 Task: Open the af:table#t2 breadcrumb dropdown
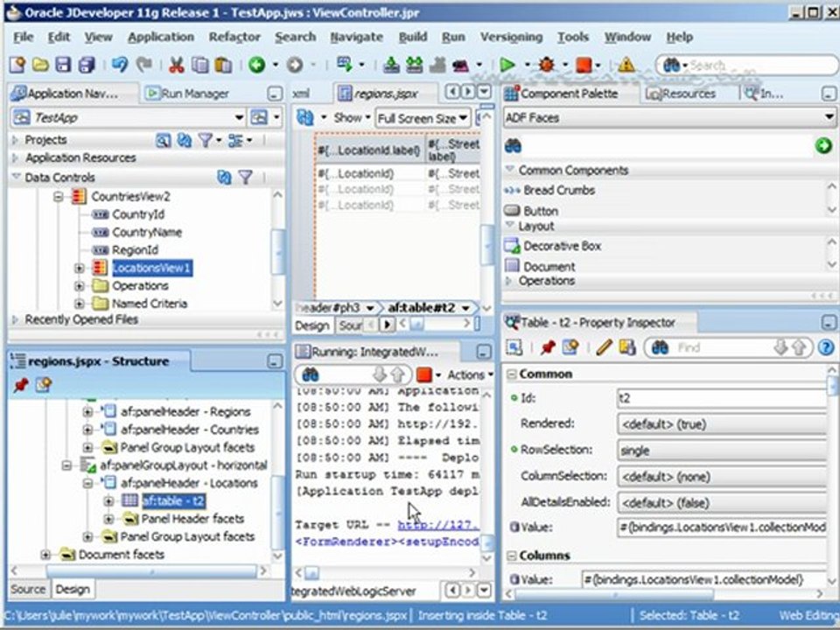(x=465, y=308)
